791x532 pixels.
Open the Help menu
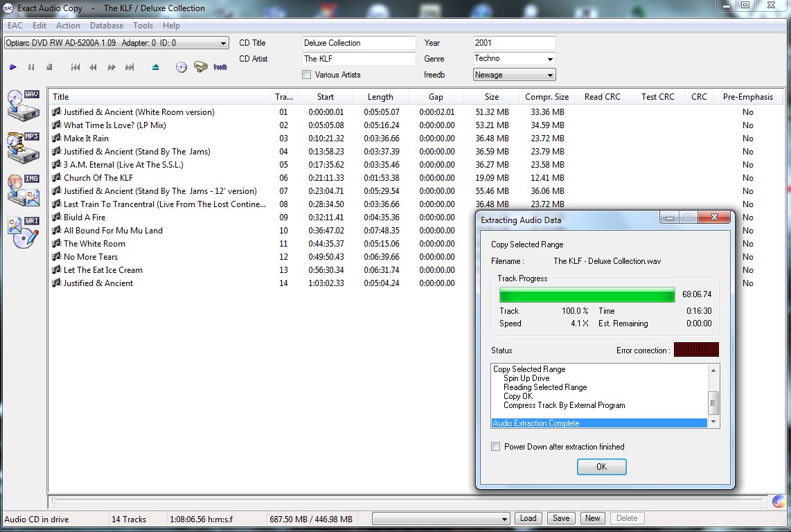pos(171,25)
